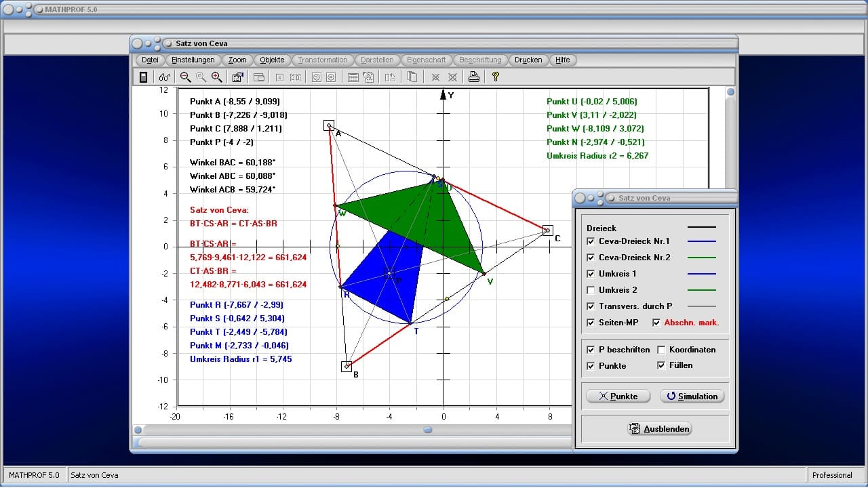Click the second circled-symbol toolbar icon
The image size is (868, 488).
[331, 77]
